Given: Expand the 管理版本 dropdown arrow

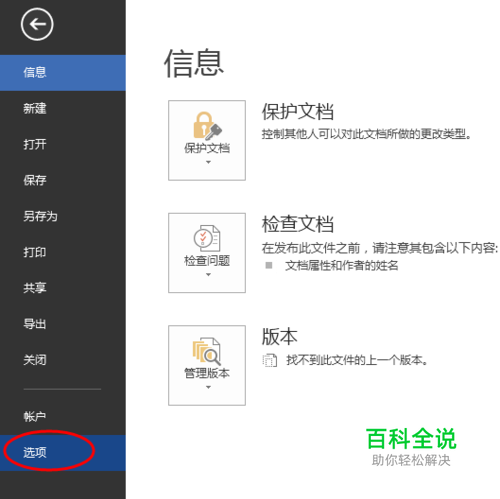Looking at the screenshot, I should coord(208,387).
